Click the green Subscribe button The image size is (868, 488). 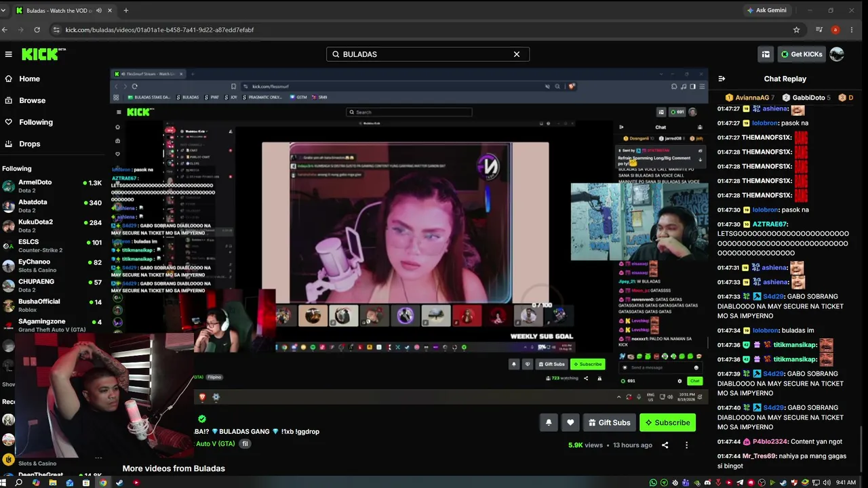coord(667,422)
